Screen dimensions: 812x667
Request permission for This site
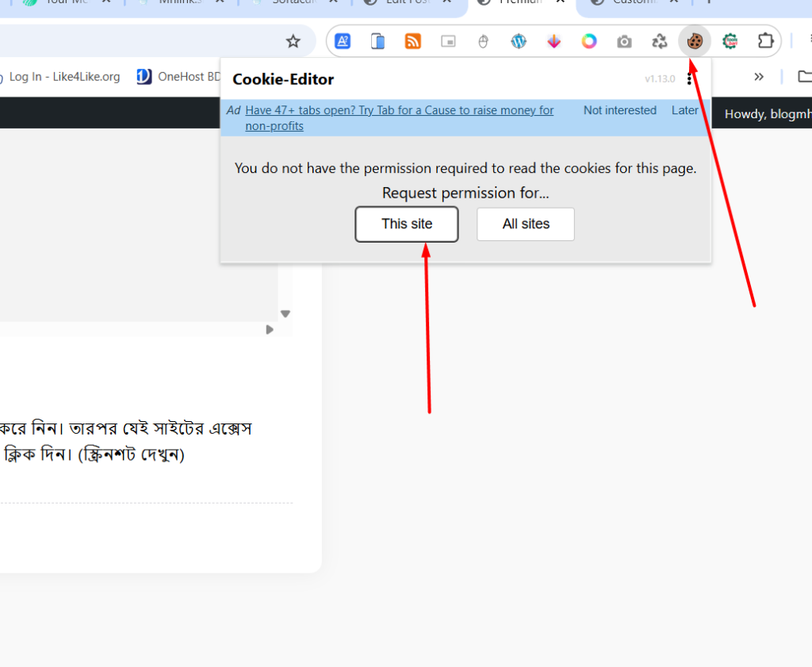[407, 224]
